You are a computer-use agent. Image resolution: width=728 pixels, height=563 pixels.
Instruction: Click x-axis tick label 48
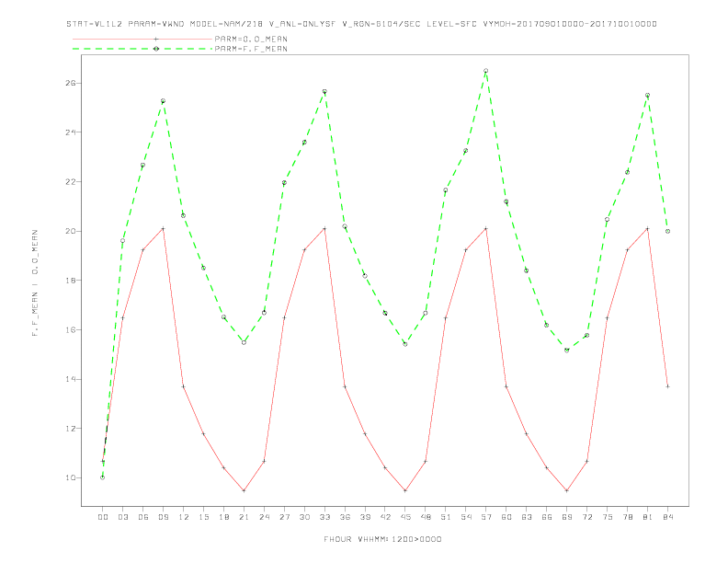click(x=426, y=517)
